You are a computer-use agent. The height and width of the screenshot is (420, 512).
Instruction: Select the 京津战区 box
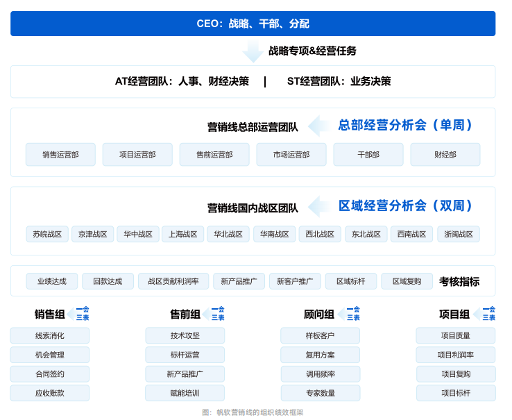[x=93, y=234]
